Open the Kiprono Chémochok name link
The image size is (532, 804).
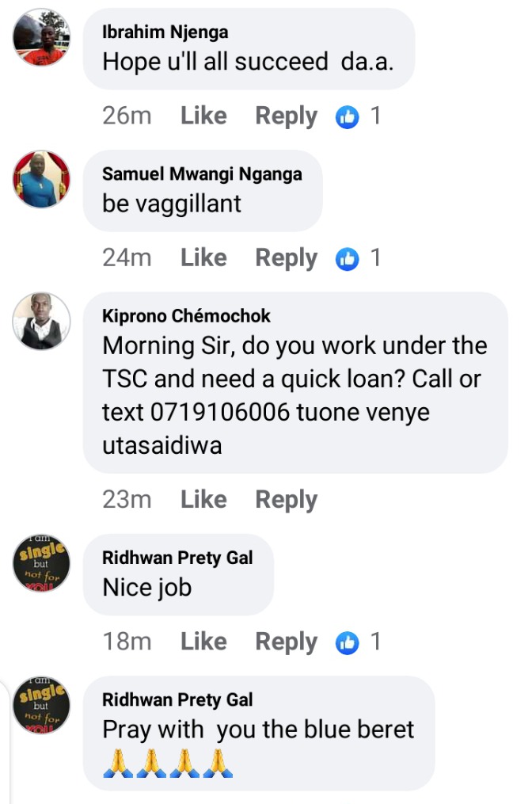coord(186,316)
